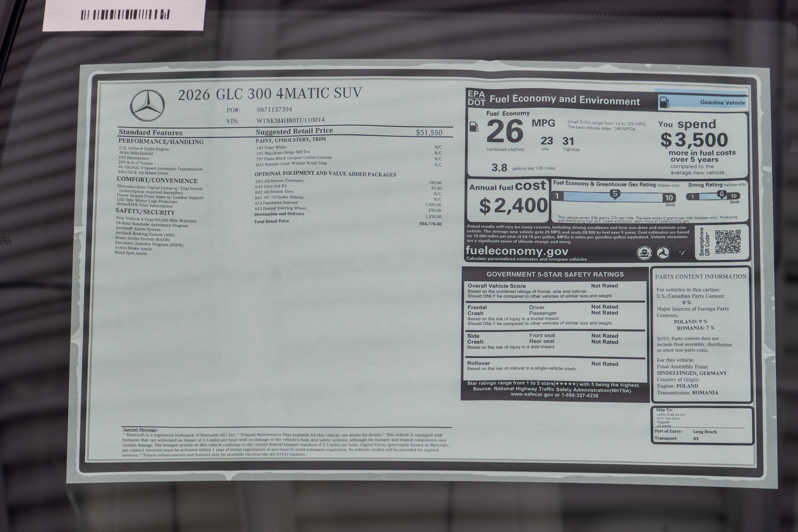
Task: Click the Special Message heading
Action: (140, 430)
